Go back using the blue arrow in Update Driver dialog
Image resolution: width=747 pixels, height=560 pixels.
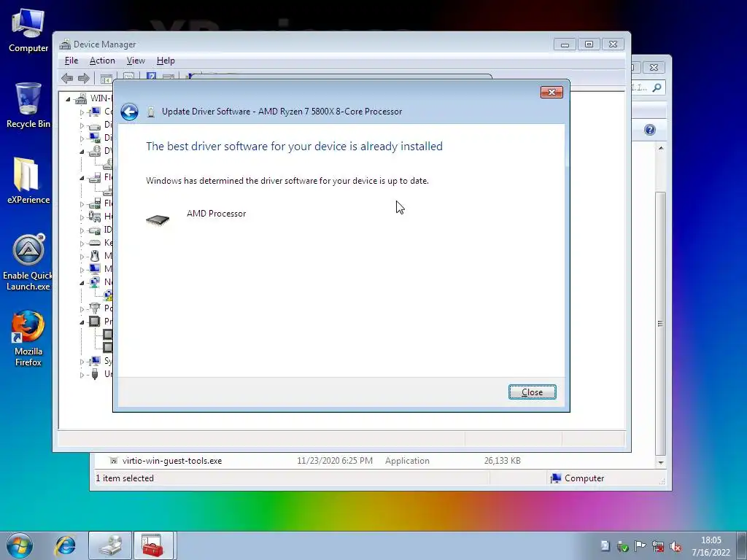pyautogui.click(x=129, y=112)
